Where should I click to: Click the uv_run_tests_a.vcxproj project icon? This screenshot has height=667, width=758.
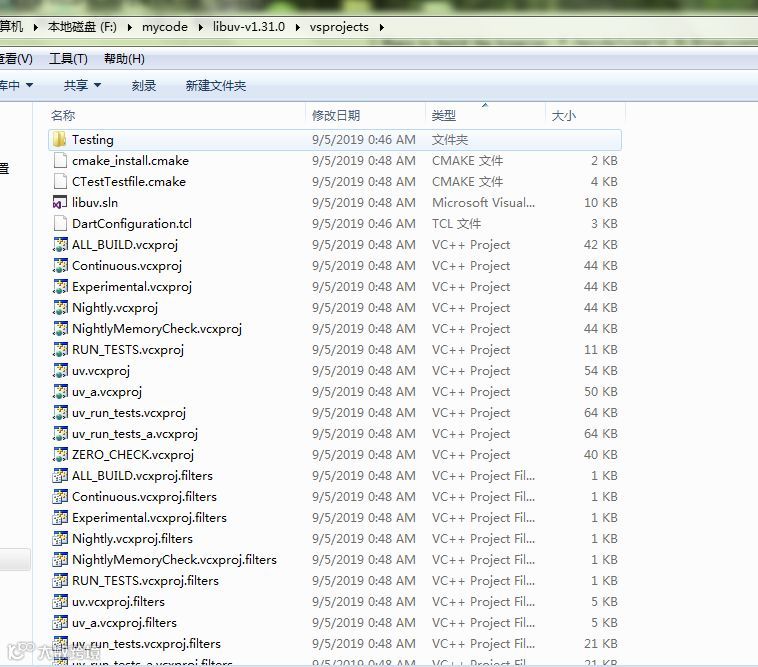pos(60,434)
